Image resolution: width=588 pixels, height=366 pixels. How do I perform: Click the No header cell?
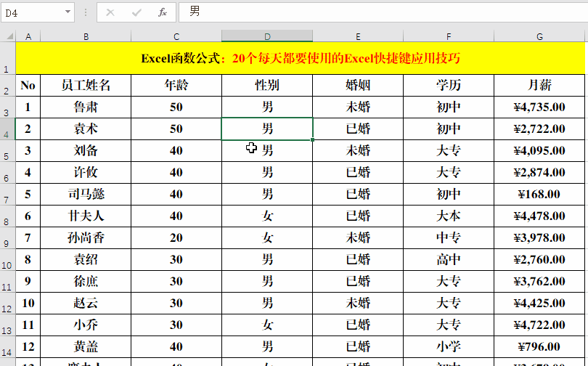(x=28, y=86)
